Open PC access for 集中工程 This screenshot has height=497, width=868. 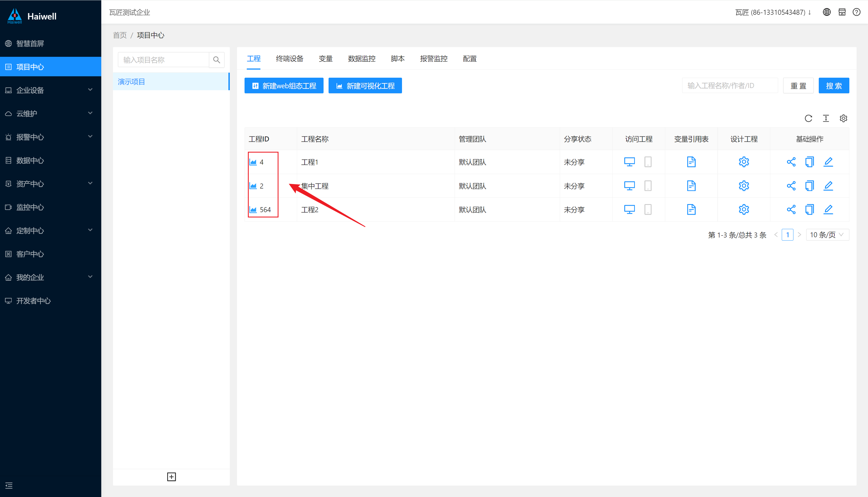(x=629, y=186)
